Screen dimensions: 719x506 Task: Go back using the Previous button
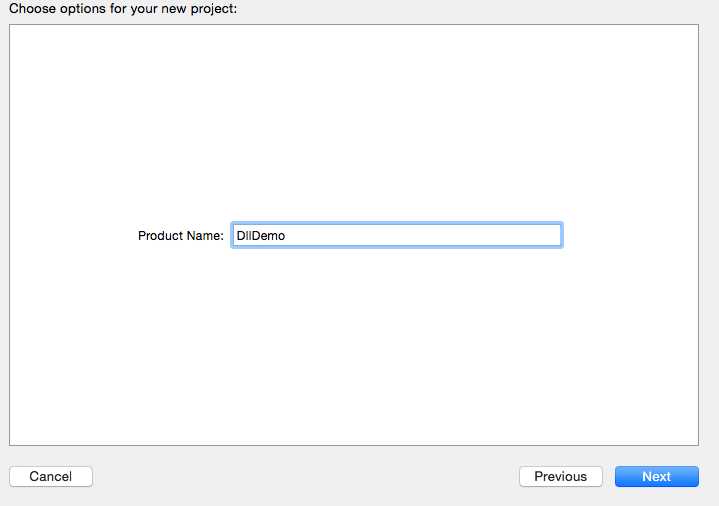[x=560, y=477]
